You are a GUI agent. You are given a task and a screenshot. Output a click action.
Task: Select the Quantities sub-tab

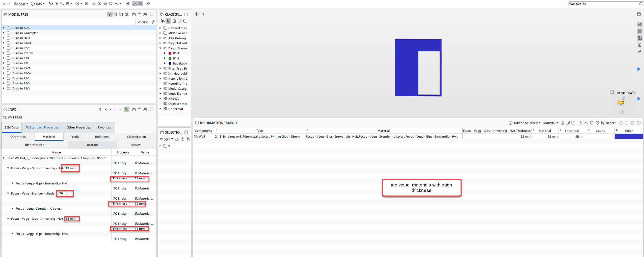(18, 137)
